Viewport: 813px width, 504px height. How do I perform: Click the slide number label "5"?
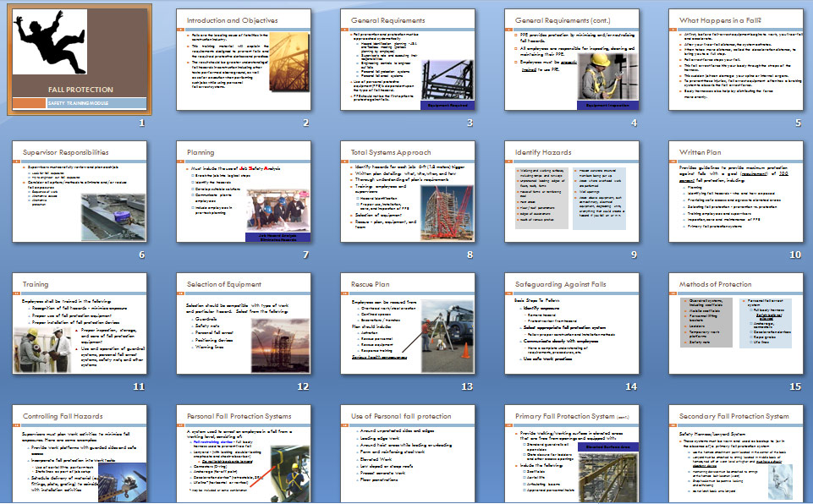click(799, 123)
